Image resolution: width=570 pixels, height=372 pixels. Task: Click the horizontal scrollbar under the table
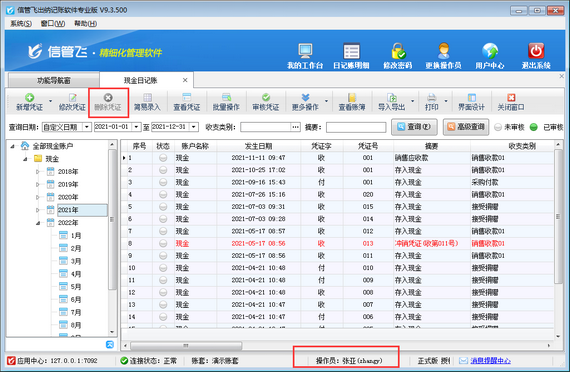coord(337,345)
